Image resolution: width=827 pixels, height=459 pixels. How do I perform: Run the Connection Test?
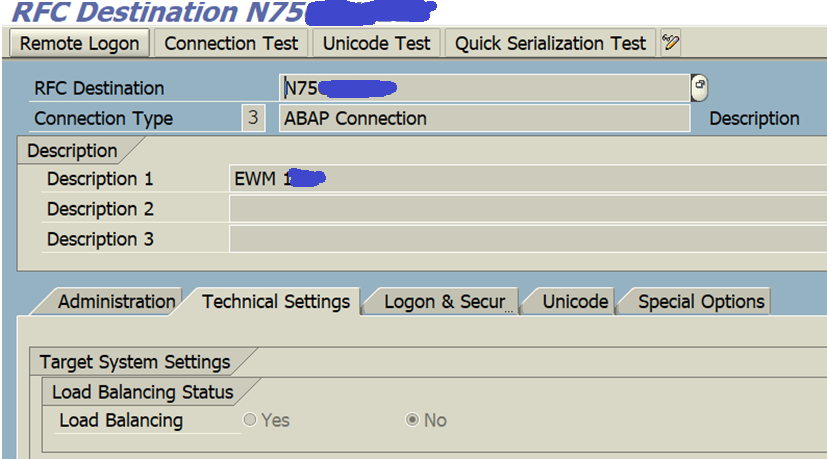[x=231, y=43]
